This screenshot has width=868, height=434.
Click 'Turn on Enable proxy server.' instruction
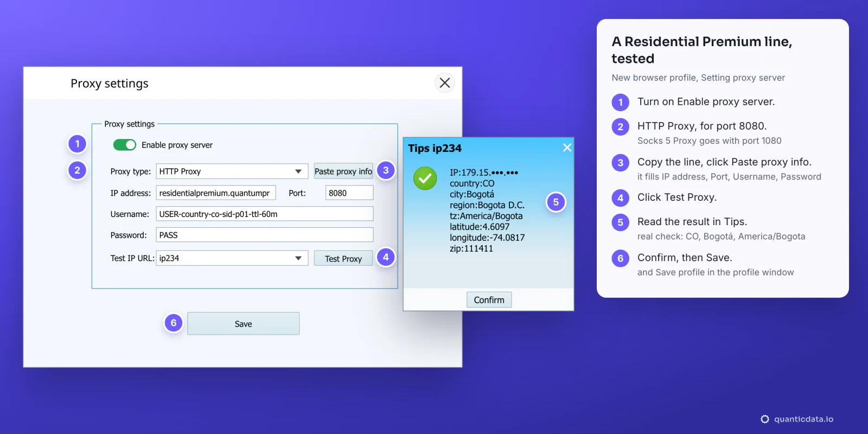[706, 102]
